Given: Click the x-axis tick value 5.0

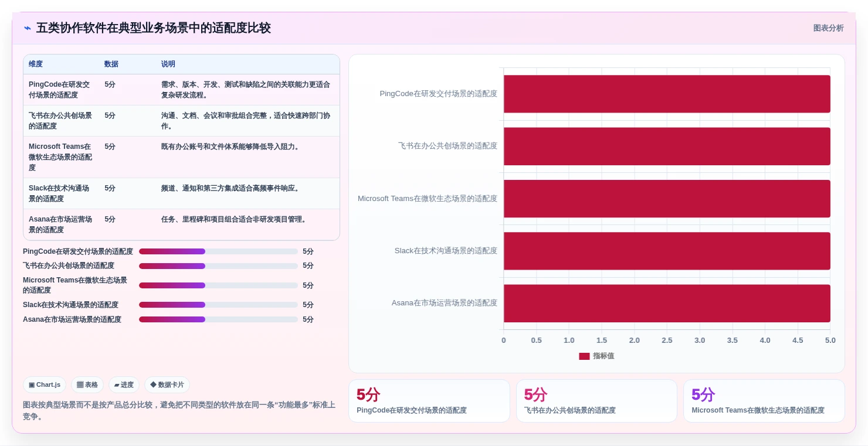Looking at the screenshot, I should [x=830, y=341].
